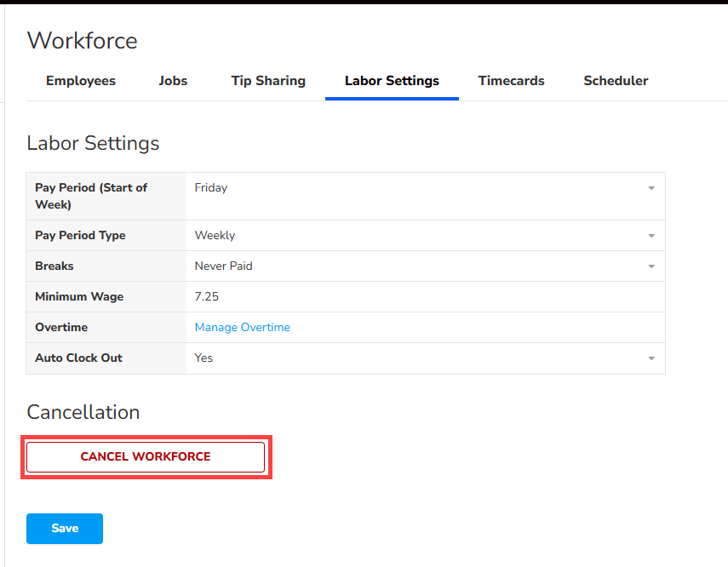Open the Manage Overtime link
The height and width of the screenshot is (567, 728).
coord(243,328)
